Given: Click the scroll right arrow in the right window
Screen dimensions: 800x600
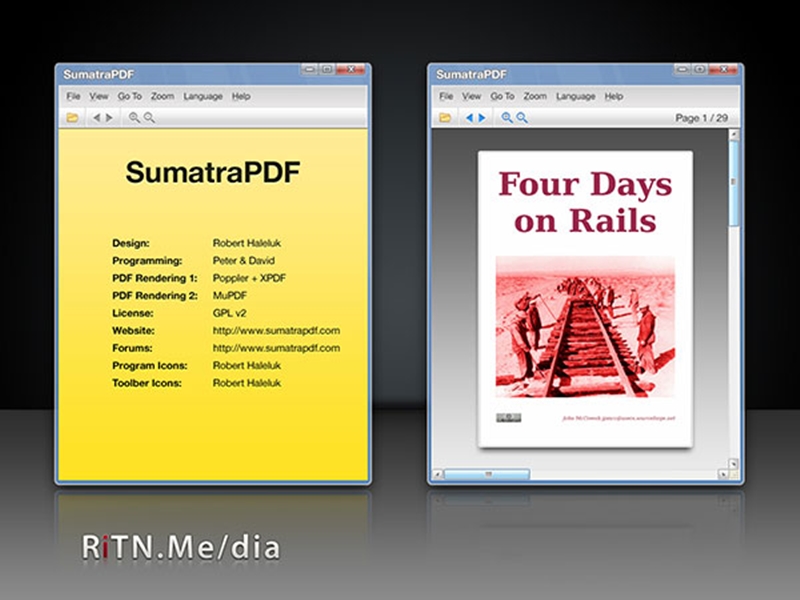Looking at the screenshot, I should tap(723, 474).
